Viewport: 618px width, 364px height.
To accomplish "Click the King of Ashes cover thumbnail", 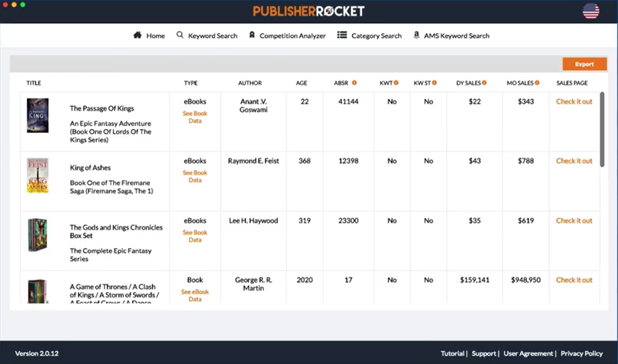I will click(38, 175).
